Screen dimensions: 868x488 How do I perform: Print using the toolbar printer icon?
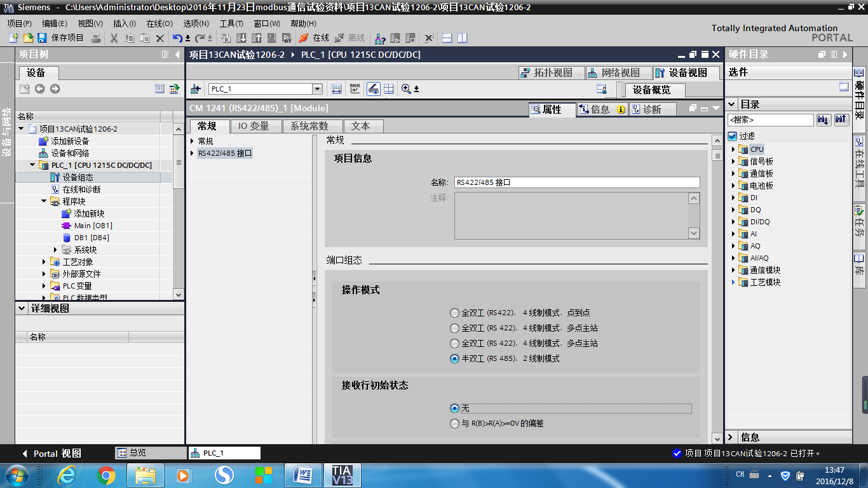(96, 38)
